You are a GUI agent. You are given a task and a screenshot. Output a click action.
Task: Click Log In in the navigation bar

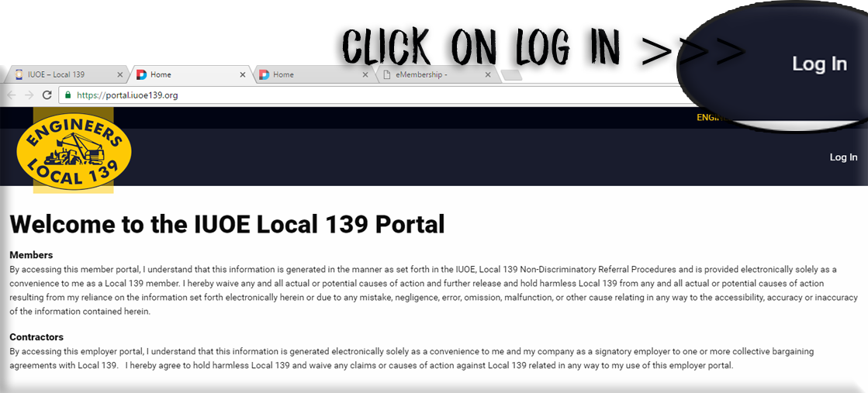(843, 157)
